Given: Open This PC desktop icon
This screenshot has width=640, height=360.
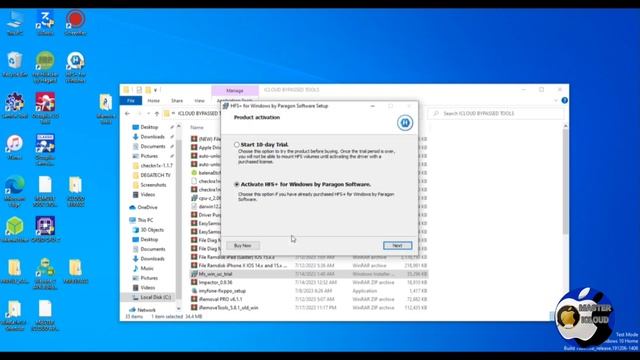Looking at the screenshot, I should tap(15, 23).
